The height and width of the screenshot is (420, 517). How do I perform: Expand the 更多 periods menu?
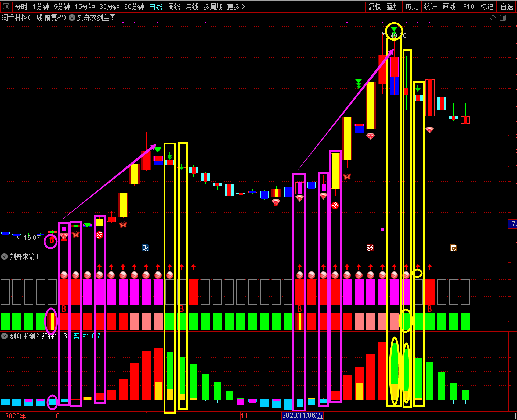pos(236,7)
